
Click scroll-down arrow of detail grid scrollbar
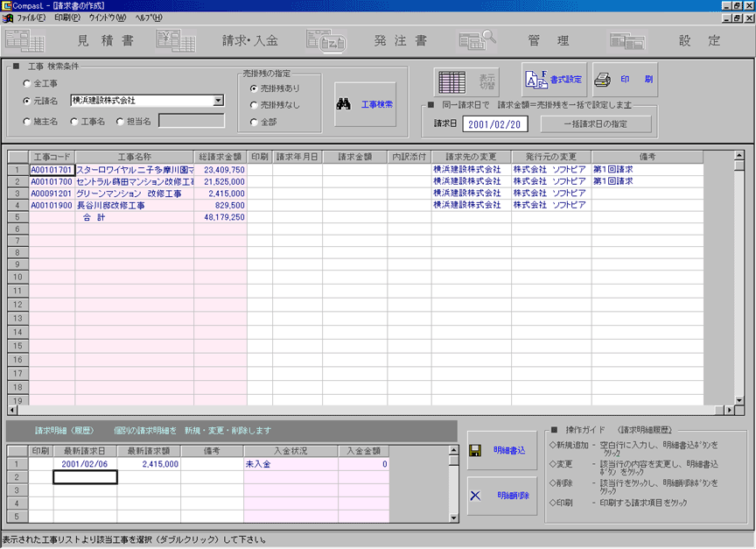(x=454, y=517)
